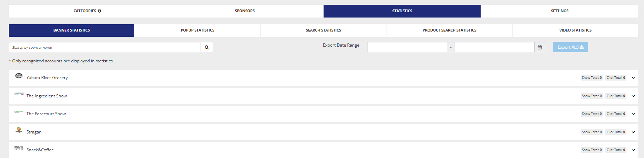The height and width of the screenshot is (158, 644).
Task: Open Video Statistics tab
Action: point(575,30)
